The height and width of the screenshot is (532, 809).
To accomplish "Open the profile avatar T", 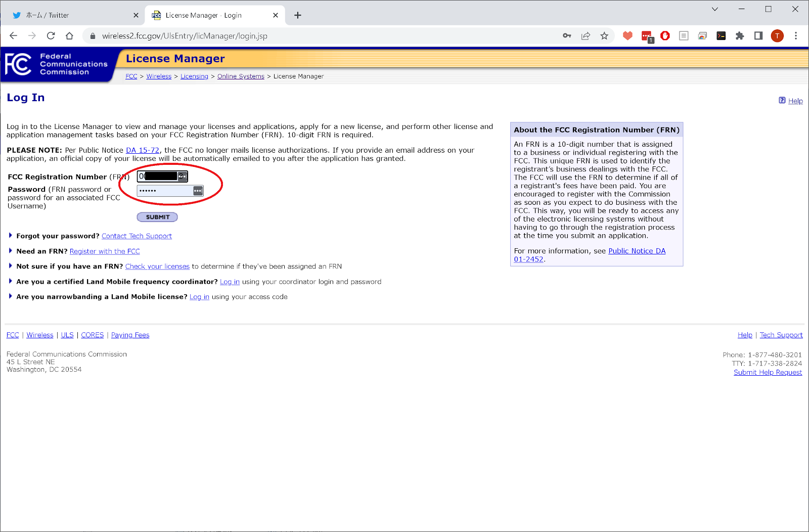I will 777,36.
